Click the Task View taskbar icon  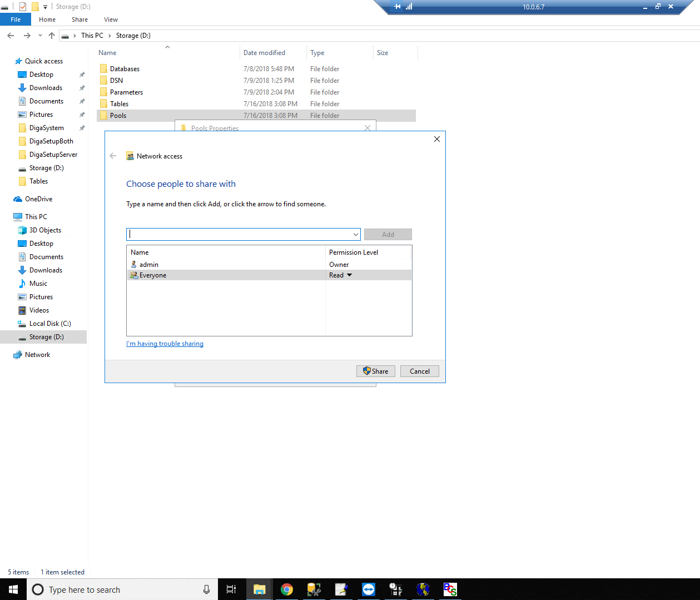tap(231, 589)
